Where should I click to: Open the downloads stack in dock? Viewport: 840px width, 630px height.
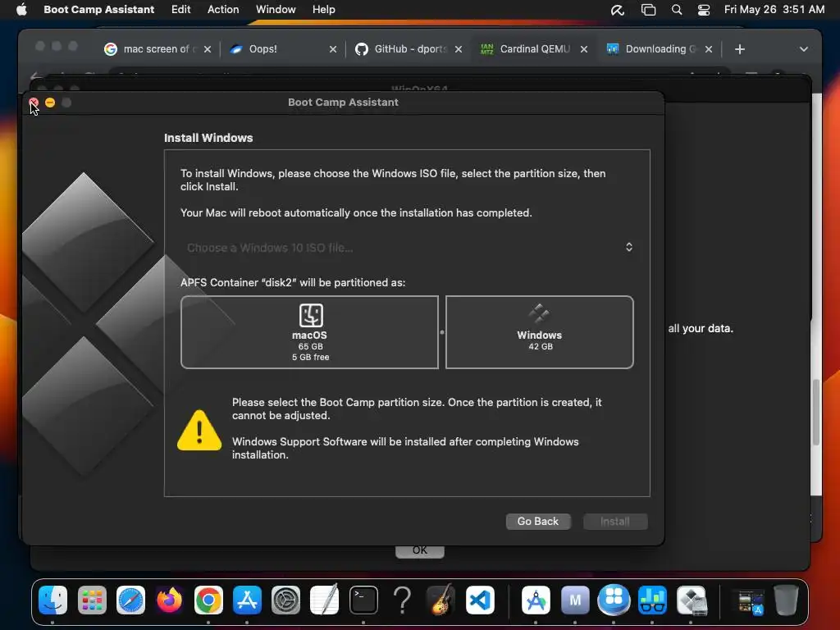coord(750,601)
